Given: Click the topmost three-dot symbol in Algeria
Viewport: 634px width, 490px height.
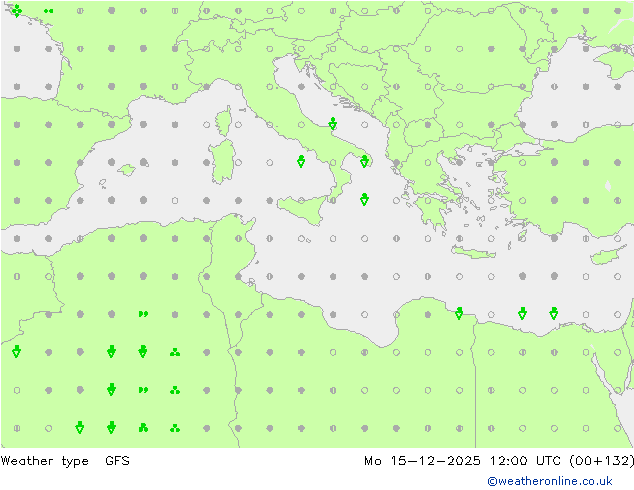Looking at the screenshot, I should 175,352.
